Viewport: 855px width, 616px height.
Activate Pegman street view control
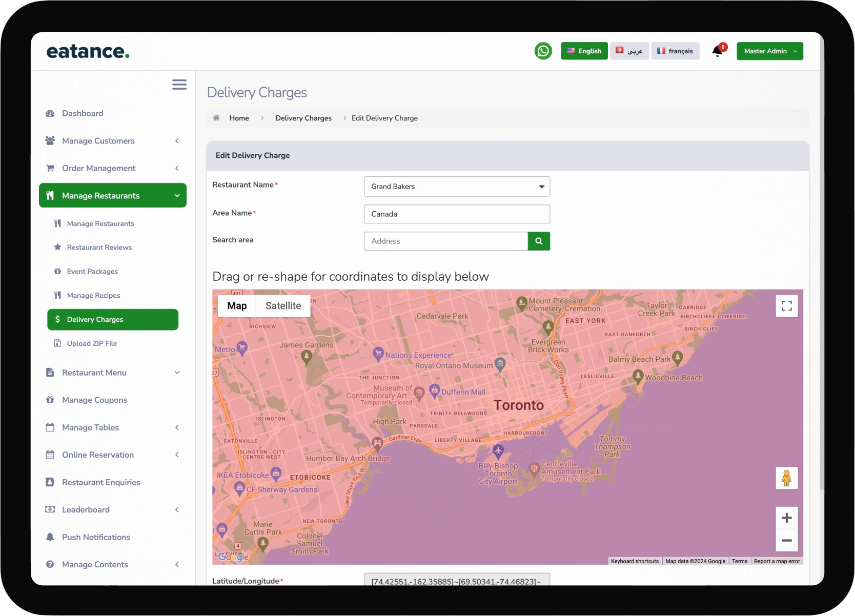[786, 478]
